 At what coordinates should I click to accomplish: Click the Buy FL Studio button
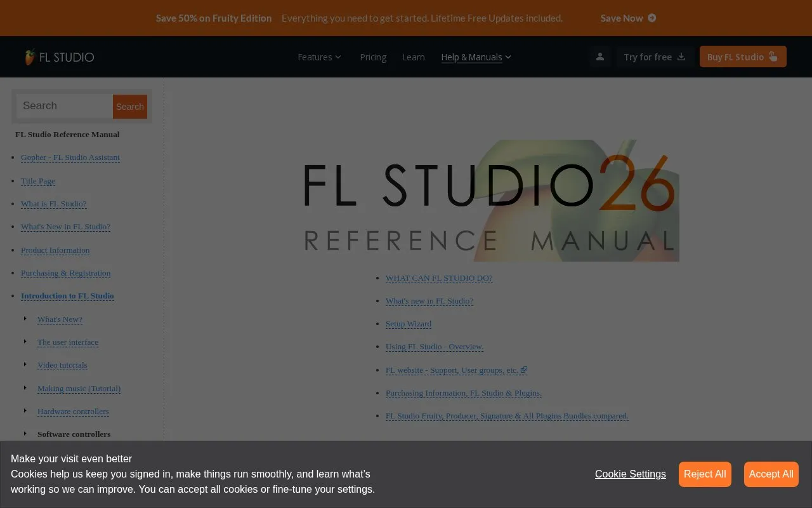[x=743, y=57]
